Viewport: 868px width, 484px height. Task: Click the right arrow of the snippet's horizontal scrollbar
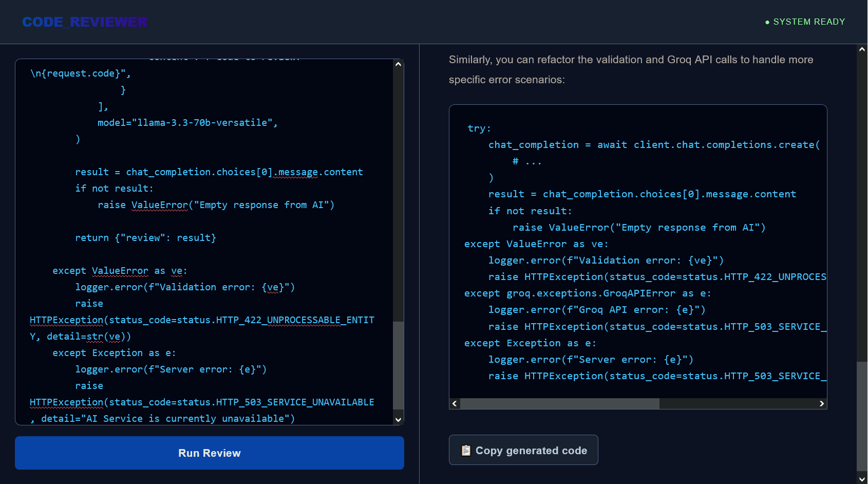pos(822,403)
